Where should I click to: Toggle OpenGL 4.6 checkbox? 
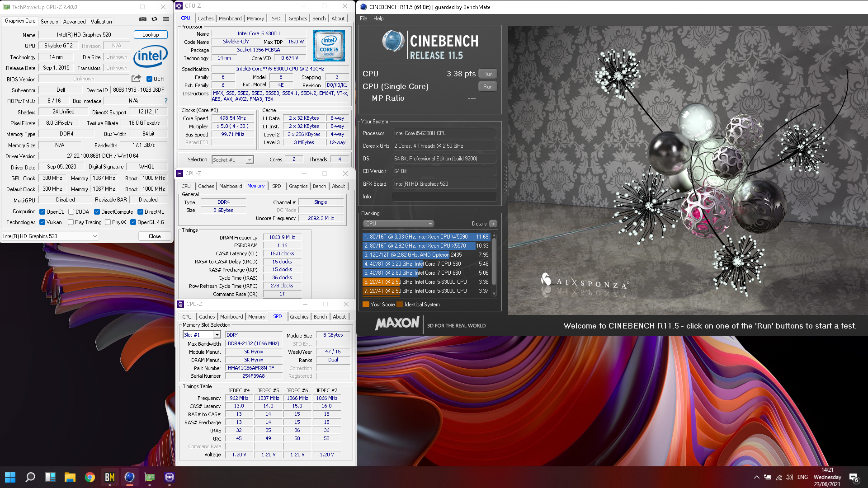point(133,222)
